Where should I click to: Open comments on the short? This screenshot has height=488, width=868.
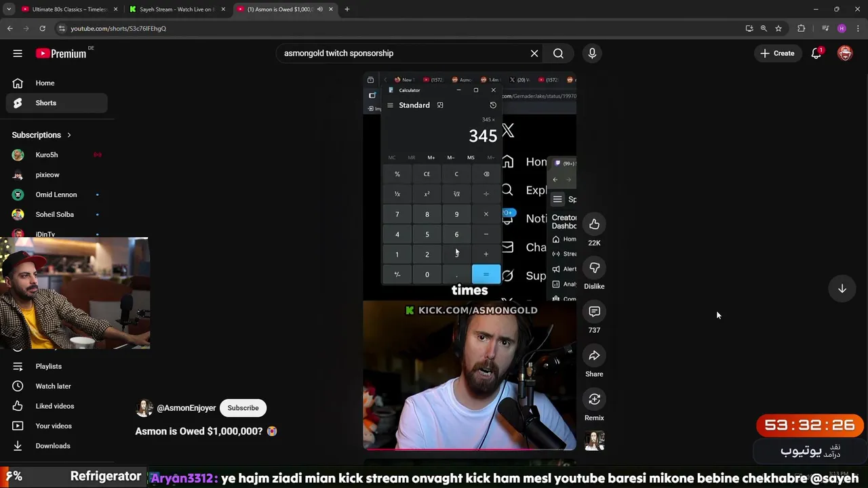[x=594, y=312]
